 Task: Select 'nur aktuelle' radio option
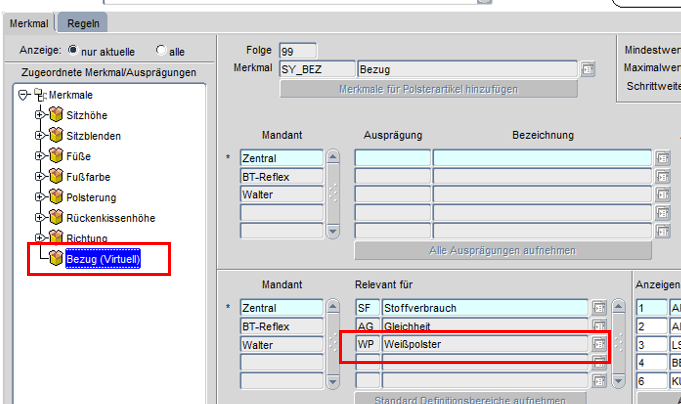73,50
